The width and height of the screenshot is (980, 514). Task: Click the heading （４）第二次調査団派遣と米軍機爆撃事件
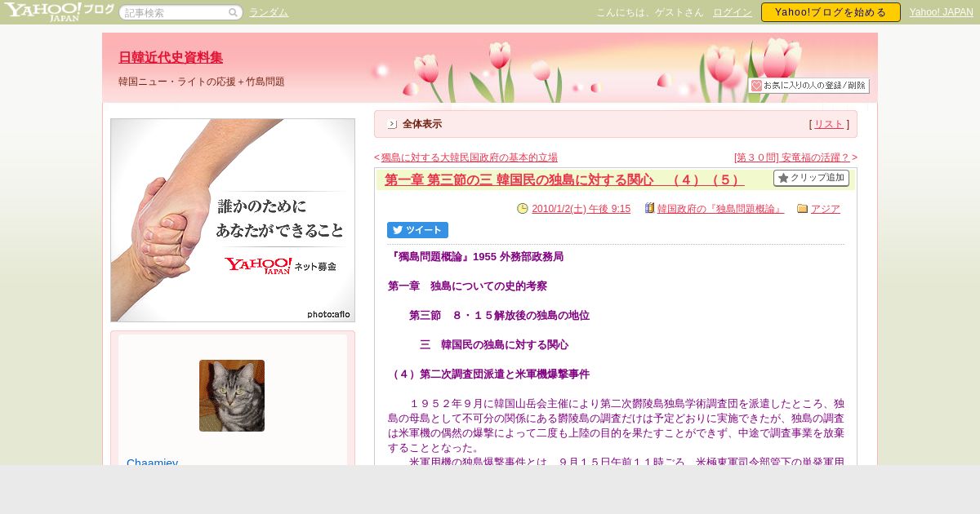pos(488,374)
